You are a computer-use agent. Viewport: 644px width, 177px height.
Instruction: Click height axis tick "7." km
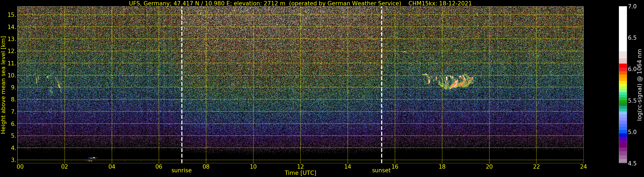click(13, 112)
